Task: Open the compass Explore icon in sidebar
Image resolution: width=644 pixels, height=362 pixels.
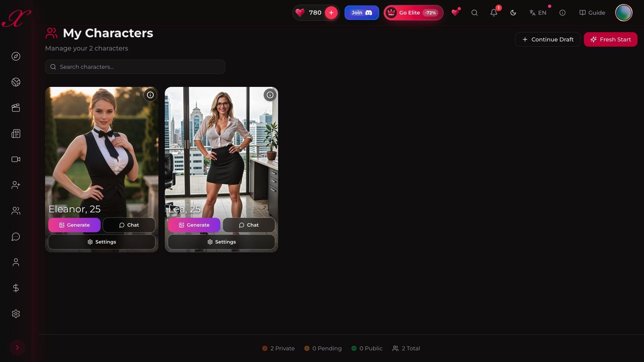Action: click(16, 56)
